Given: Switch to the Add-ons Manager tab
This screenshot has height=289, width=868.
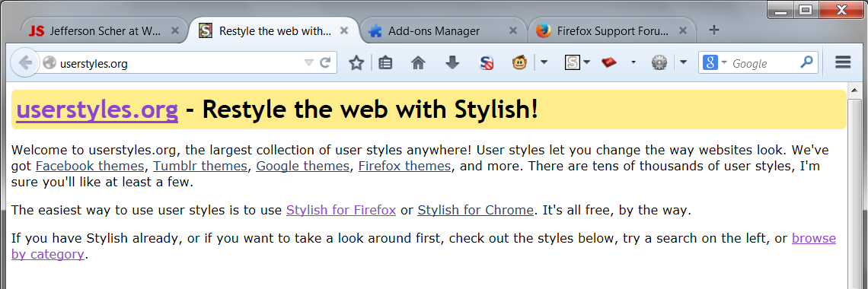Looking at the screenshot, I should click(x=443, y=31).
